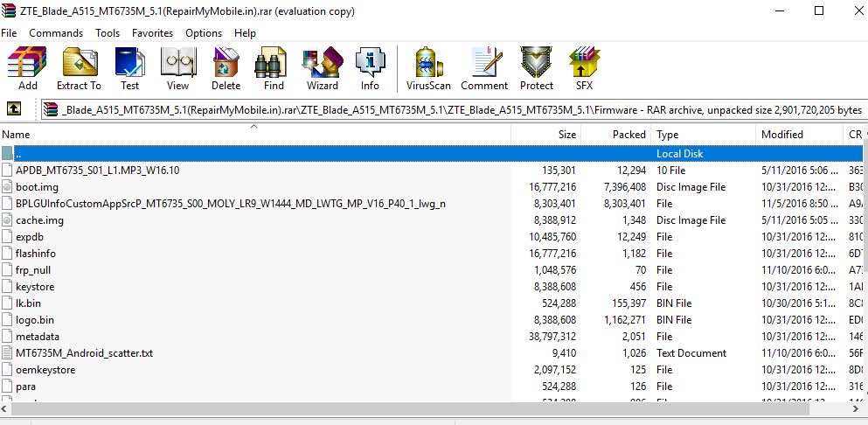Open the Options menu
The height and width of the screenshot is (425, 868).
[x=204, y=32]
